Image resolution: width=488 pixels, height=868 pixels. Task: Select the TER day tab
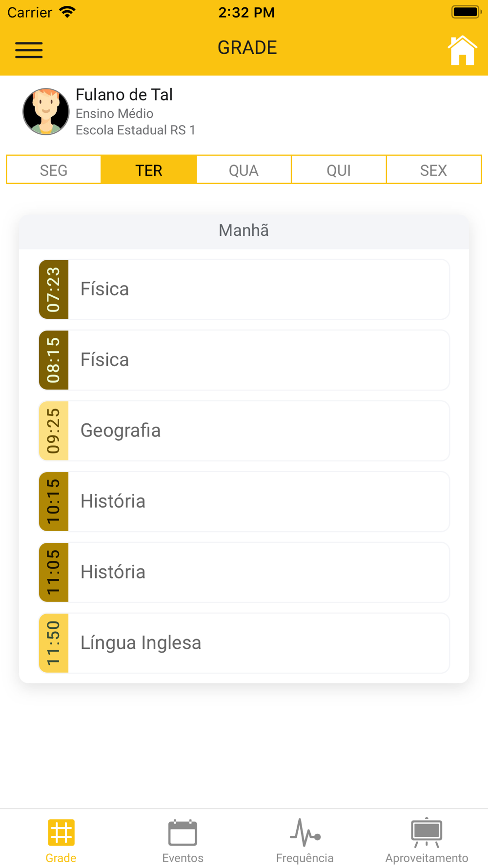point(148,170)
